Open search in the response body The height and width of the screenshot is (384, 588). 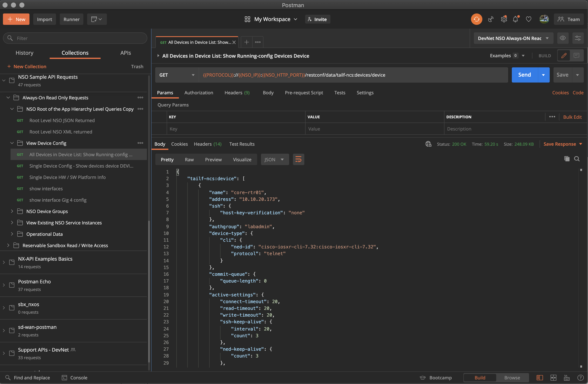pyautogui.click(x=577, y=159)
